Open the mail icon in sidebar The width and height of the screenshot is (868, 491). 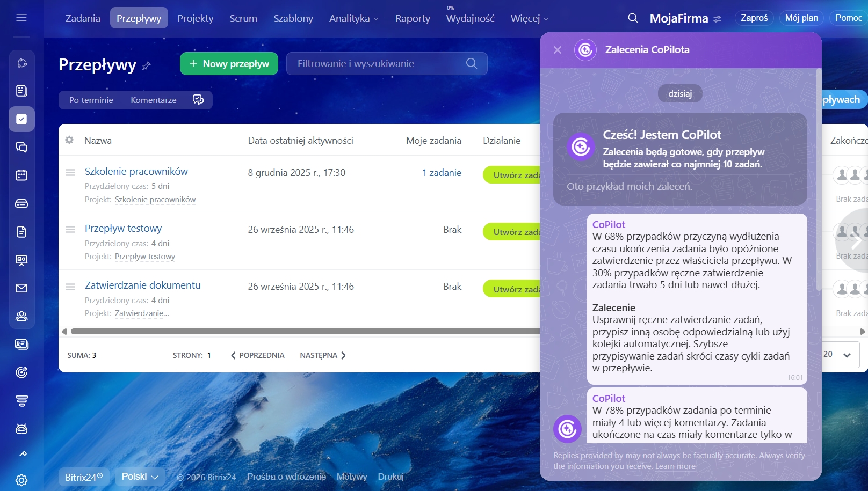[x=21, y=288]
